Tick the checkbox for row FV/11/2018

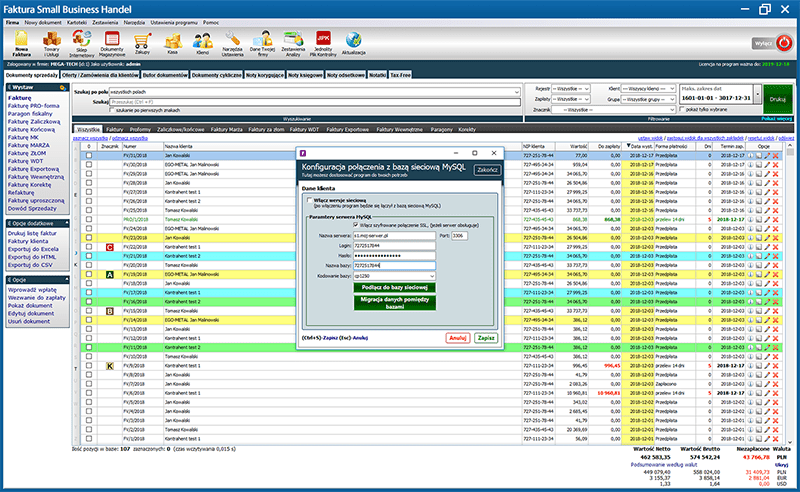coord(89,348)
